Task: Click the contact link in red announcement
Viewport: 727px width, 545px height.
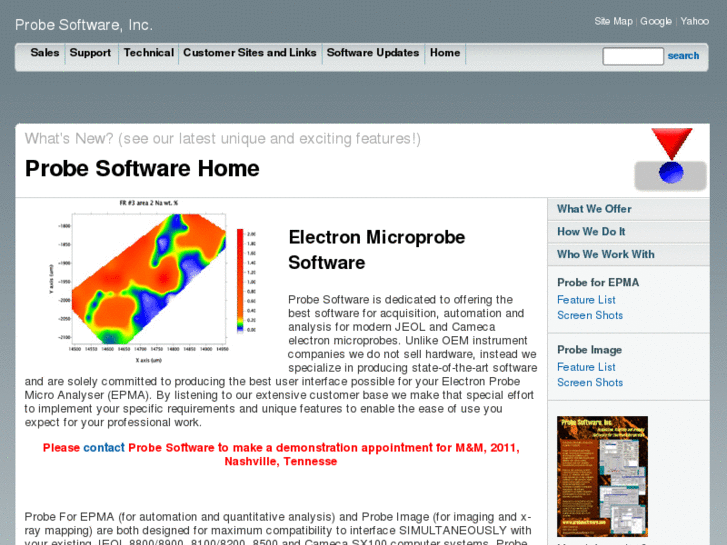Action: point(104,448)
